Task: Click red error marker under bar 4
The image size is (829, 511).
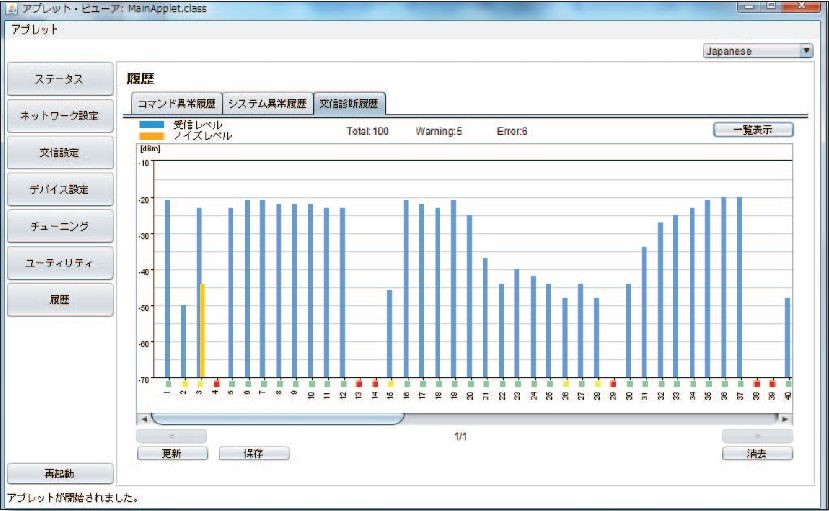Action: [x=216, y=383]
